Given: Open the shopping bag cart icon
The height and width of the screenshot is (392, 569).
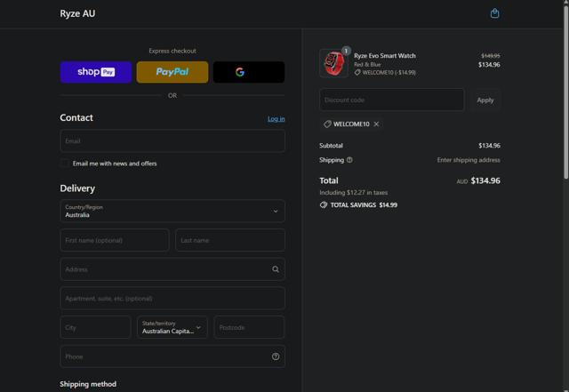Looking at the screenshot, I should (494, 13).
